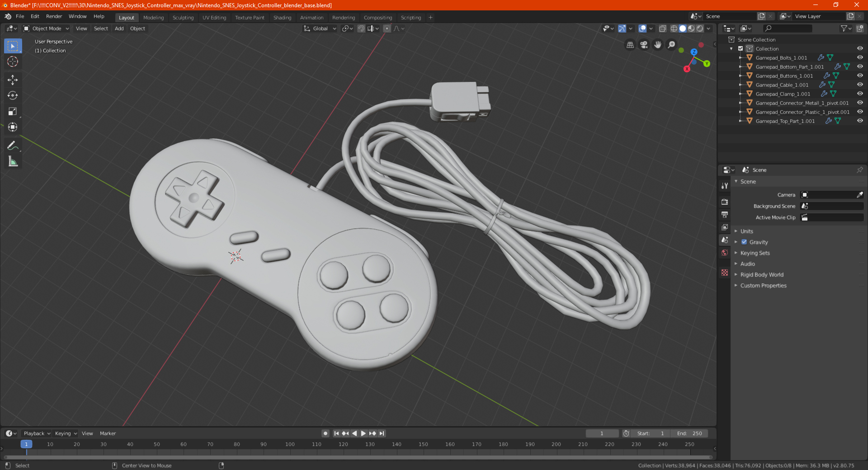Play the animation forward
The image size is (868, 470).
point(363,433)
